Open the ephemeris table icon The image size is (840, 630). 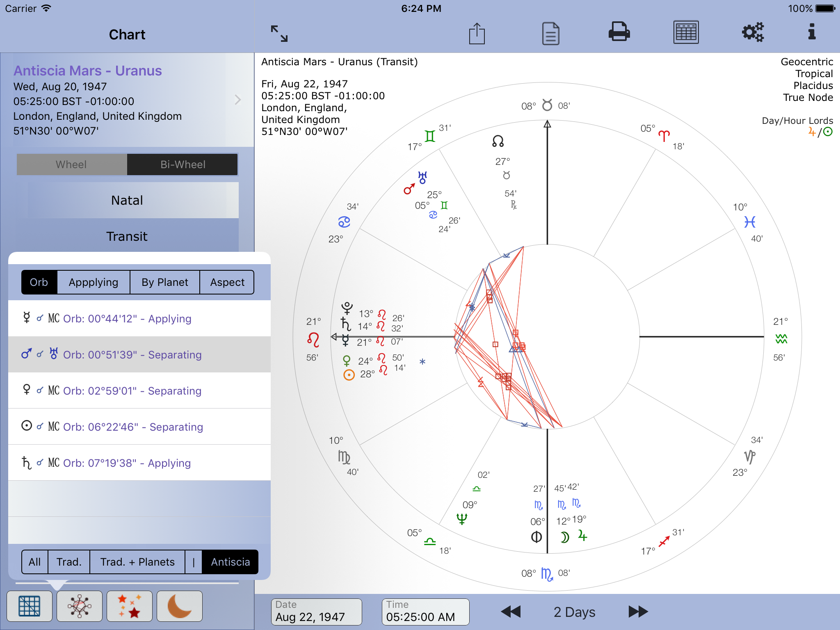[686, 33]
